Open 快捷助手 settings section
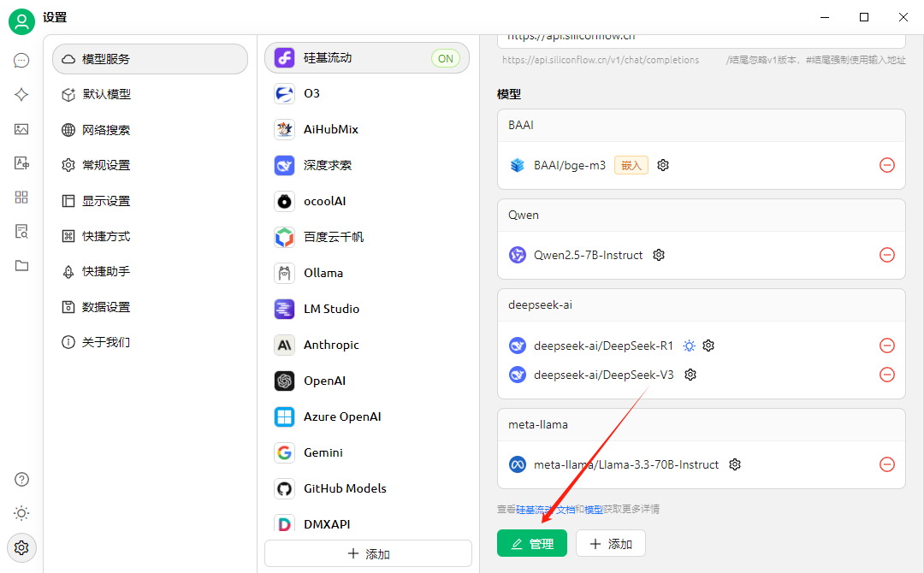 coord(151,271)
